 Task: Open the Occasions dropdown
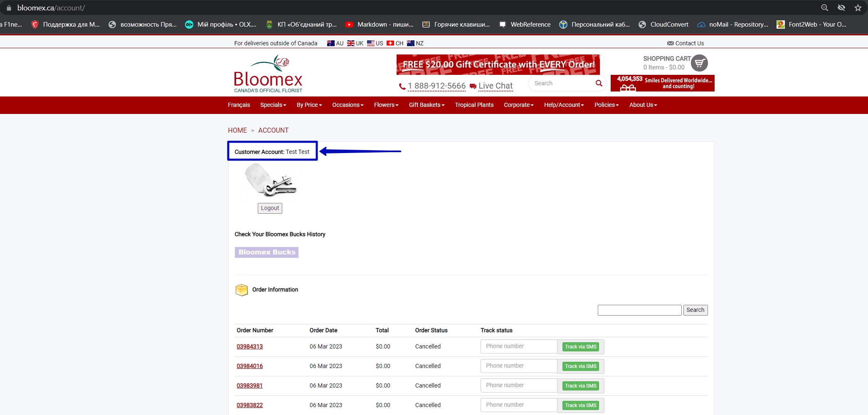(348, 105)
